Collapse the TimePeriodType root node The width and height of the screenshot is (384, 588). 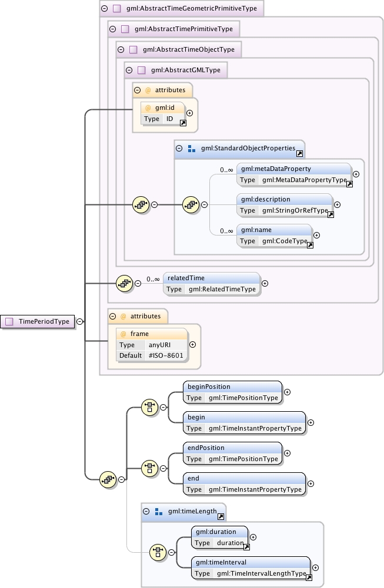tap(80, 321)
